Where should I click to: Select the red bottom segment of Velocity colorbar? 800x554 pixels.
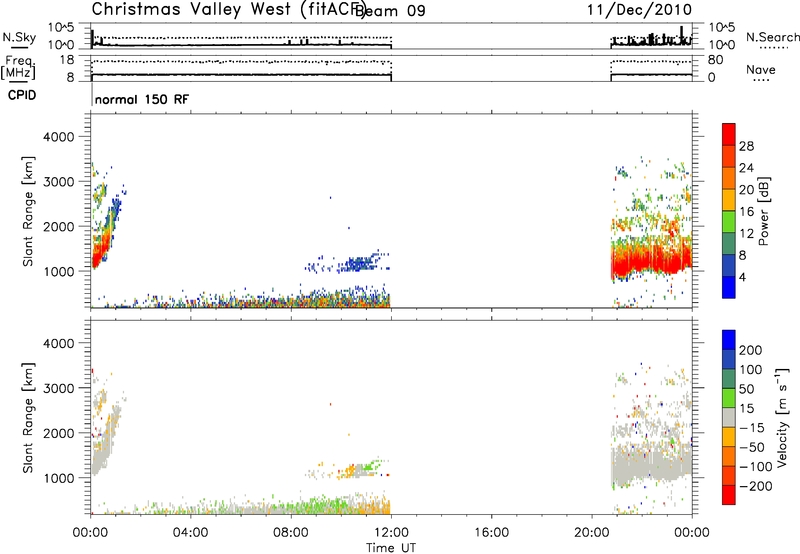coord(729,495)
